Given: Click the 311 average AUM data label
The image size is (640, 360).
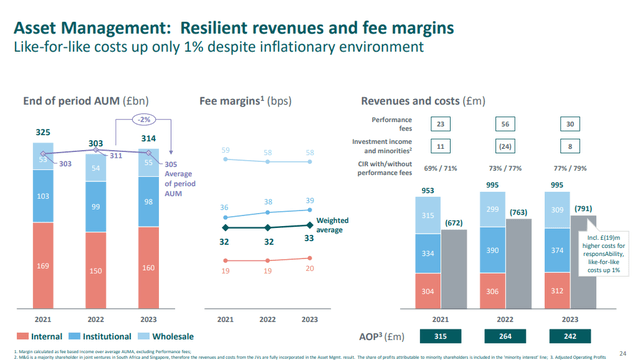Looking at the screenshot, I should click(x=116, y=156).
